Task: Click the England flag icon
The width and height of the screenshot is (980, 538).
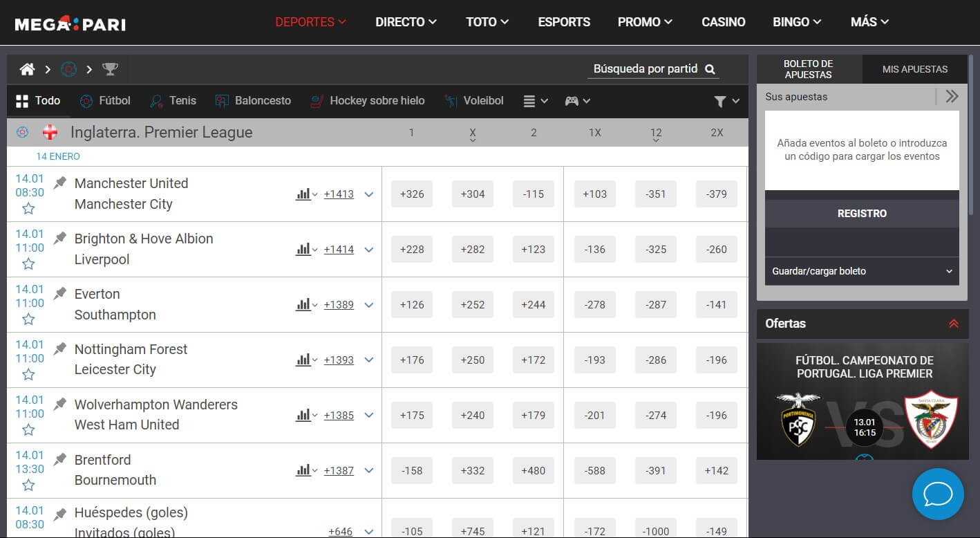Action: (x=50, y=132)
